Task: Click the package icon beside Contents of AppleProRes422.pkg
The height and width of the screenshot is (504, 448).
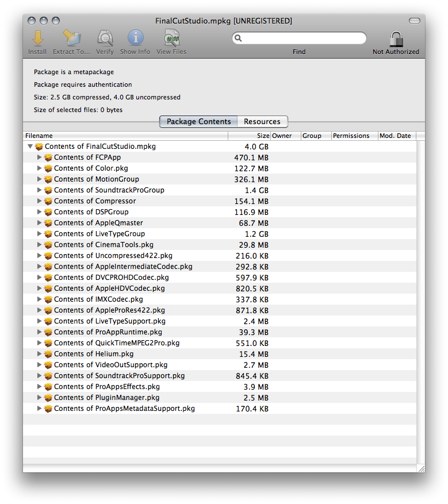Action: click(x=48, y=311)
